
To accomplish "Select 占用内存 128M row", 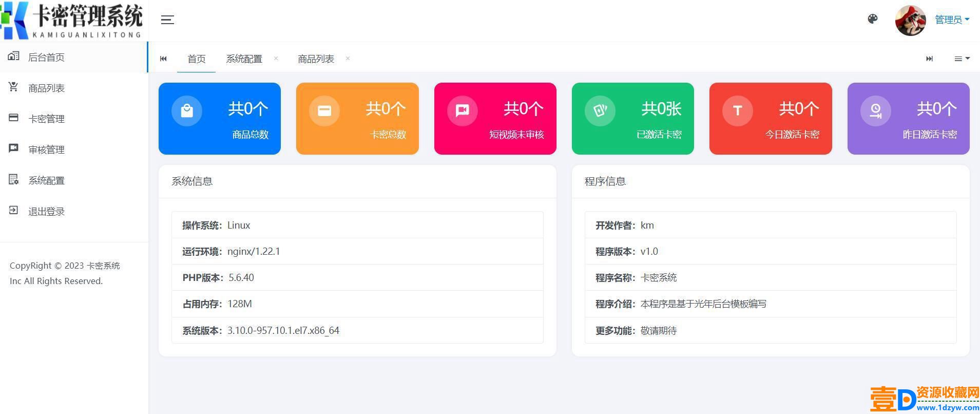I will click(357, 304).
